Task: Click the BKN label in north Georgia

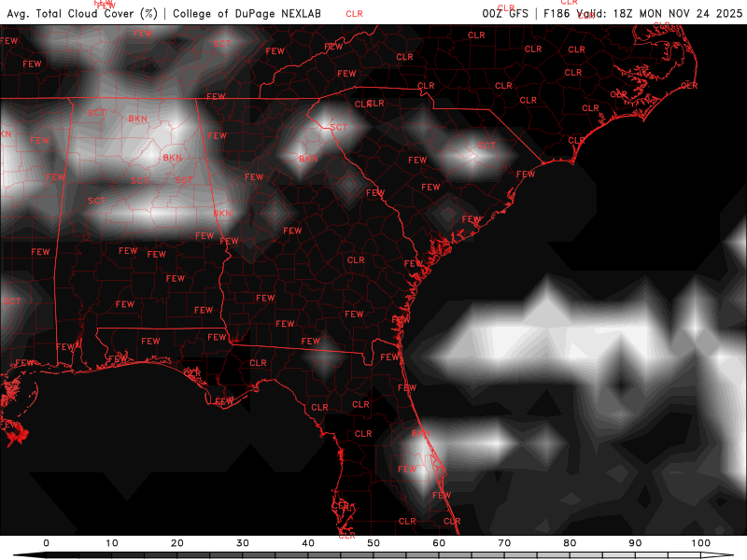Action: 308,159
